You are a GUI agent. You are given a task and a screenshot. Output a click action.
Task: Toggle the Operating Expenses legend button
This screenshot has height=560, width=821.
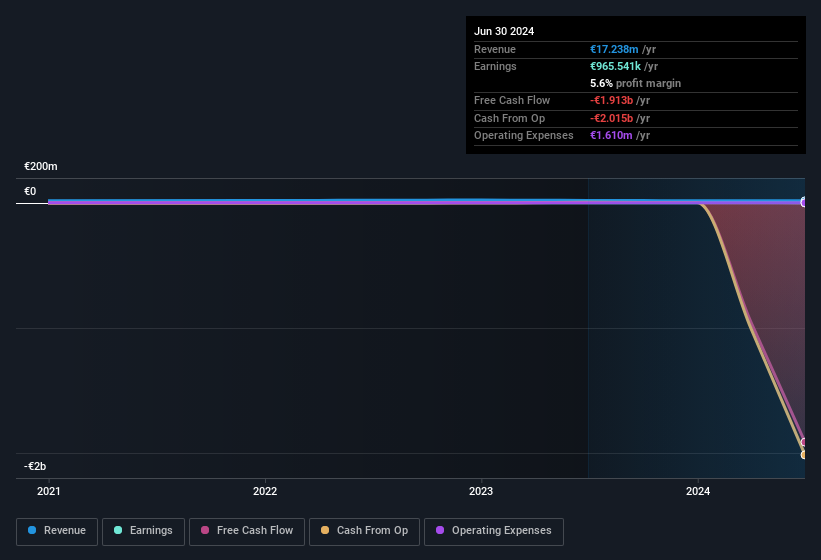click(494, 532)
